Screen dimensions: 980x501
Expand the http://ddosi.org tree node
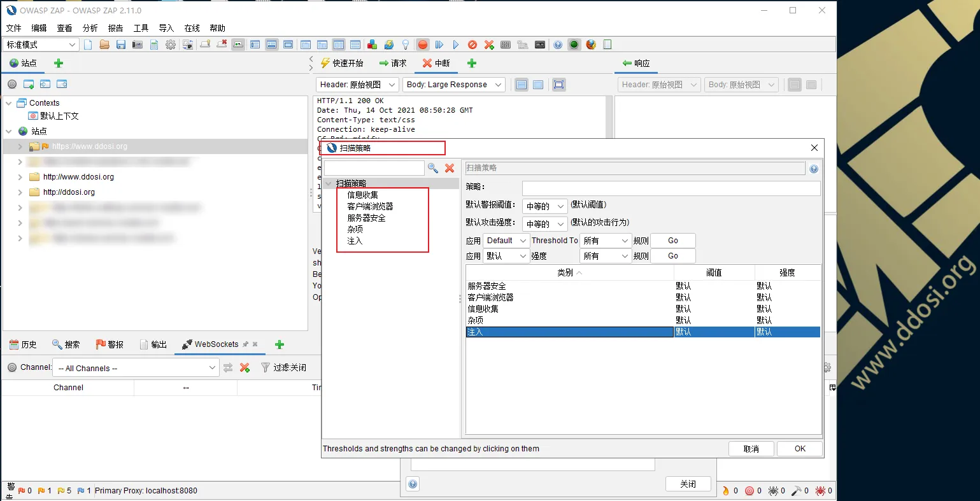pos(20,192)
